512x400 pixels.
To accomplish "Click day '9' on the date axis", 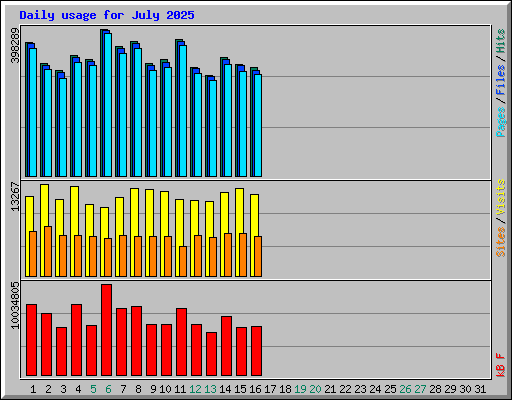I will coord(153,389).
